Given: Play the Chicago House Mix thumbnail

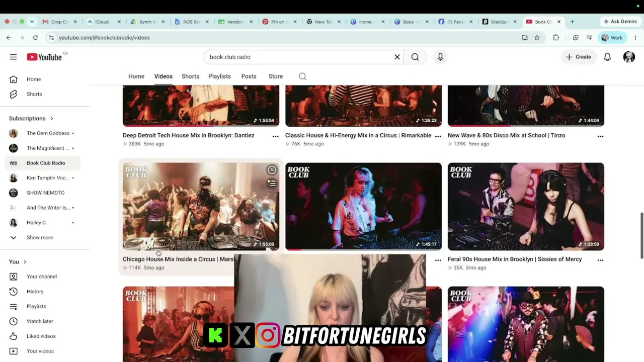Looking at the screenshot, I should 201,206.
